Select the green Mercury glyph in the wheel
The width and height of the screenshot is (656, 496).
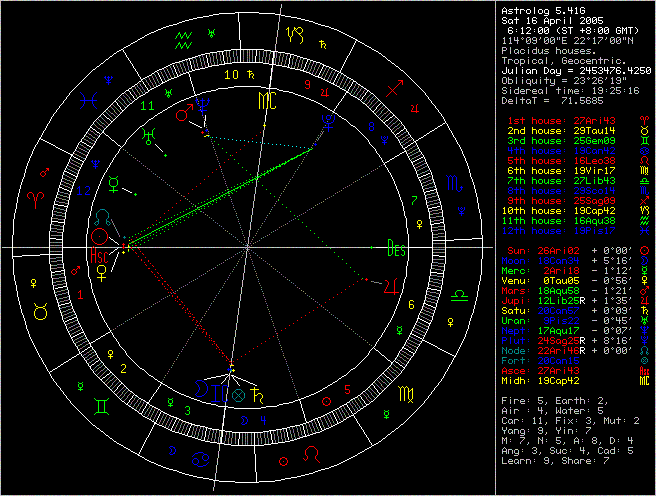(x=117, y=184)
